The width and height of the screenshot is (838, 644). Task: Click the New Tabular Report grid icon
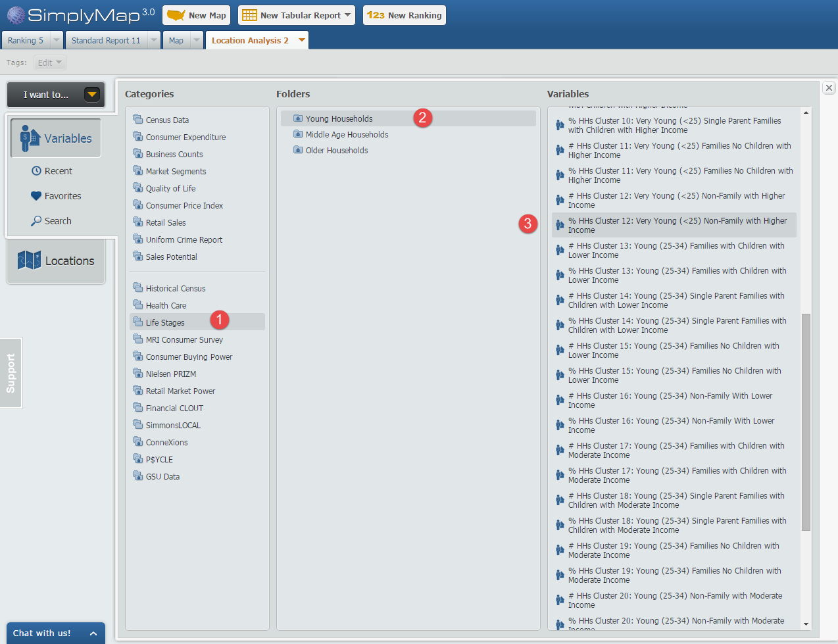tap(249, 15)
